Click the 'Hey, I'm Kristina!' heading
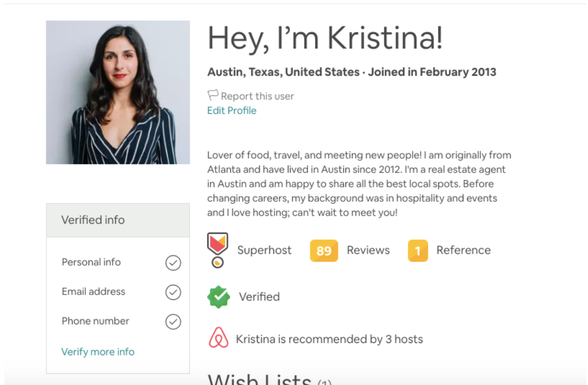This screenshot has height=385, width=588. 325,38
